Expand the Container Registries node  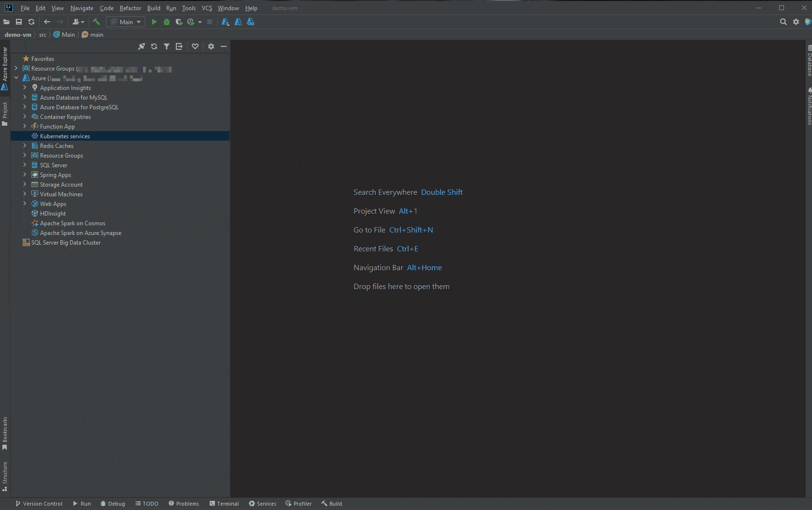click(x=25, y=117)
